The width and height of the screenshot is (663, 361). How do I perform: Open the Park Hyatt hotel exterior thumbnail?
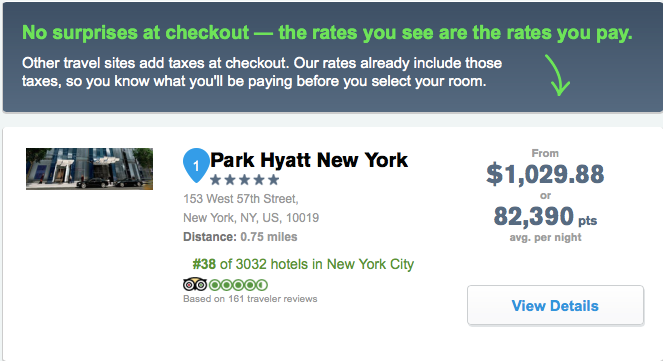pyautogui.click(x=89, y=169)
